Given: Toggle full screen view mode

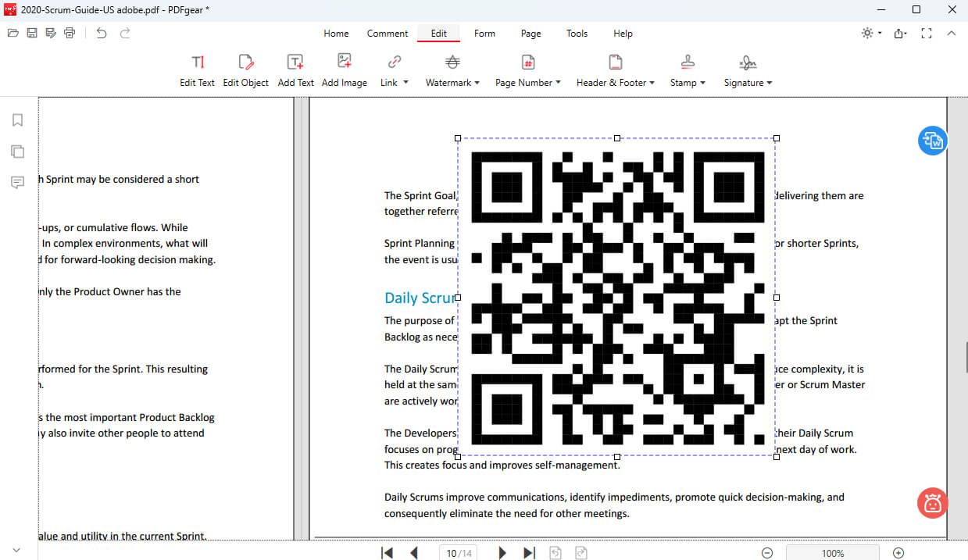Looking at the screenshot, I should 927,33.
